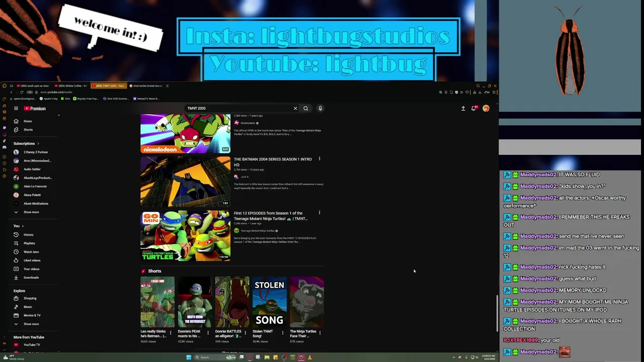Play the First 12 Episodes TMNT thumbnail

pyautogui.click(x=185, y=235)
